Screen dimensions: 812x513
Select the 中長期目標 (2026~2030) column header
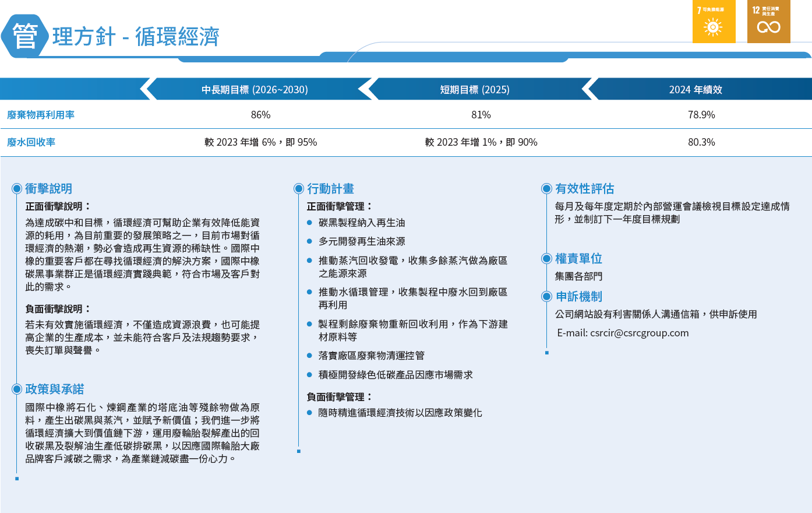(255, 90)
